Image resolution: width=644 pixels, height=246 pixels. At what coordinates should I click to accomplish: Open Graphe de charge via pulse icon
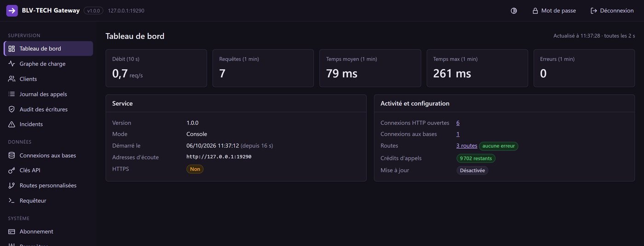(x=11, y=64)
